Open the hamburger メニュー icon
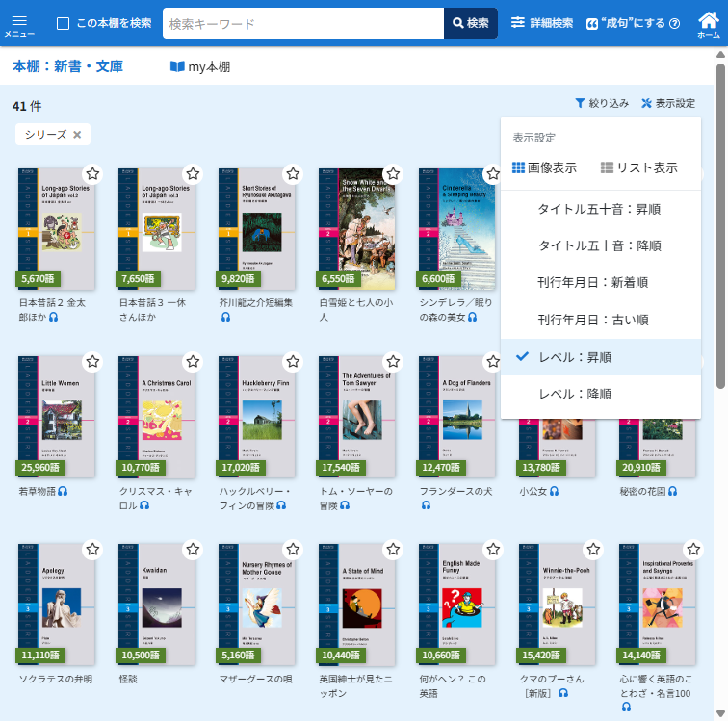 pos(19,23)
